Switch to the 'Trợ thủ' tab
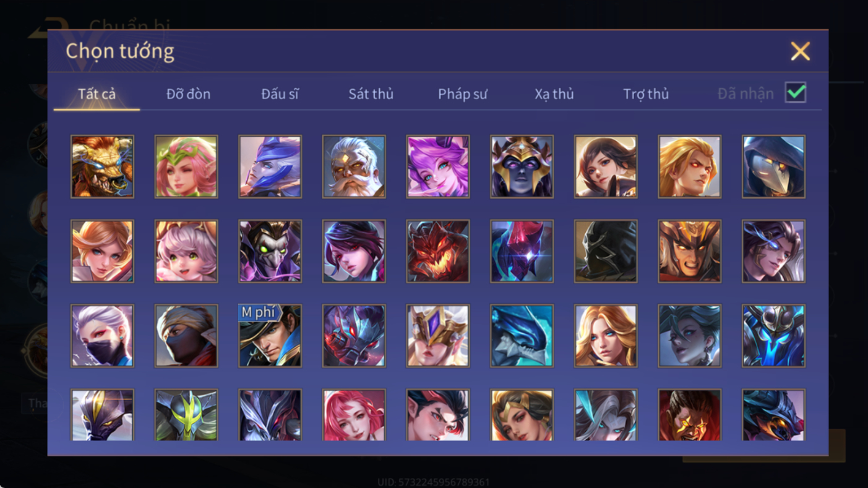The height and width of the screenshot is (488, 868). pyautogui.click(x=646, y=94)
